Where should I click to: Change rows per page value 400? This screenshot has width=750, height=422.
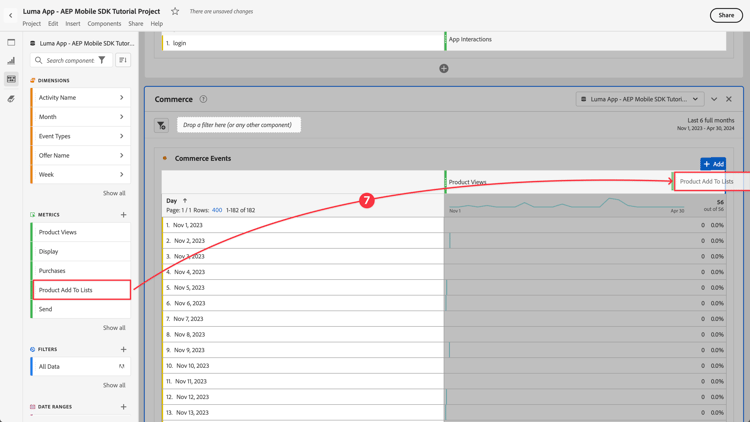(x=217, y=210)
